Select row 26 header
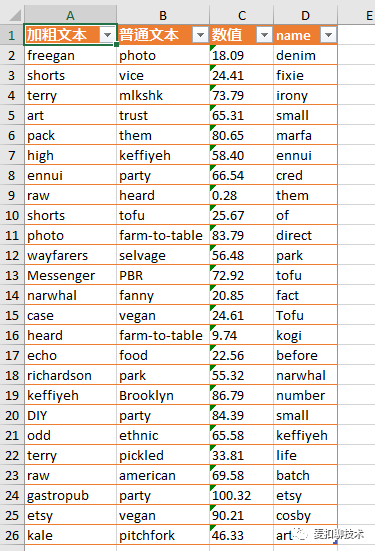Screen dimensions: 375x551 click(x=12, y=535)
